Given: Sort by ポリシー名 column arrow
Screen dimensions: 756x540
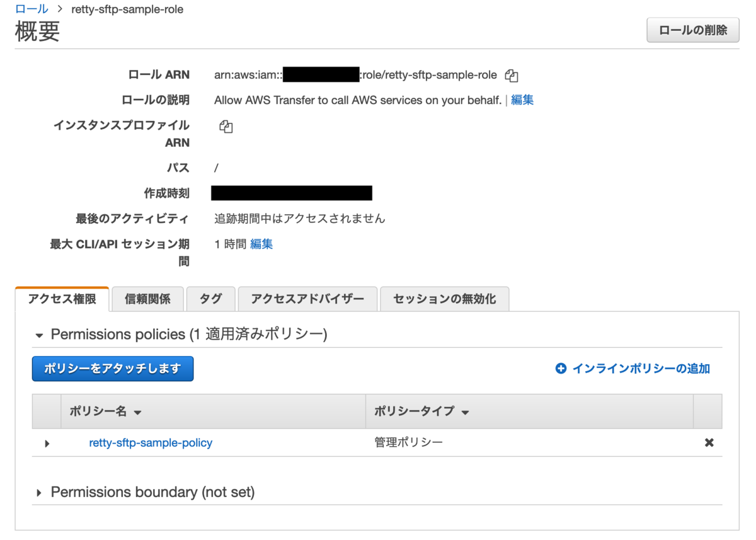Looking at the screenshot, I should pyautogui.click(x=137, y=413).
